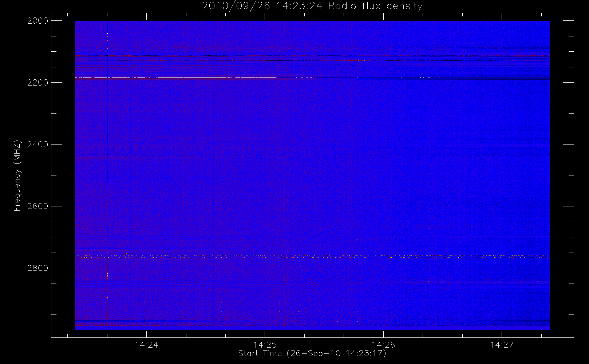Click the "Start Time (26-Sep-10 14:23:17)" axis label
The height and width of the screenshot is (364, 589).
tap(312, 353)
